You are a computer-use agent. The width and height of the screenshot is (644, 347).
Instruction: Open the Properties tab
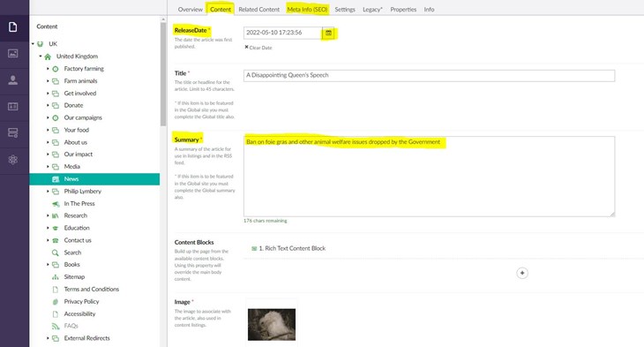[x=403, y=9]
